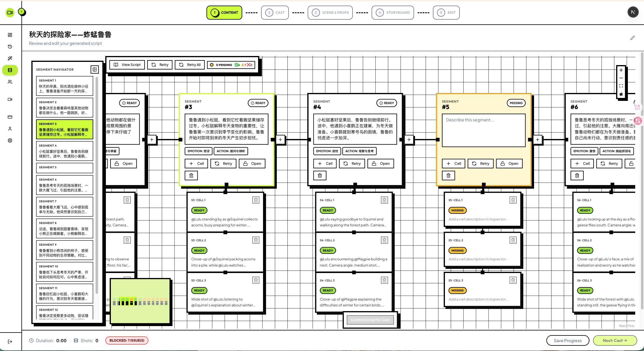The width and height of the screenshot is (644, 351).
Task: Select Segment 7 in the navigator
Action: coord(65,207)
